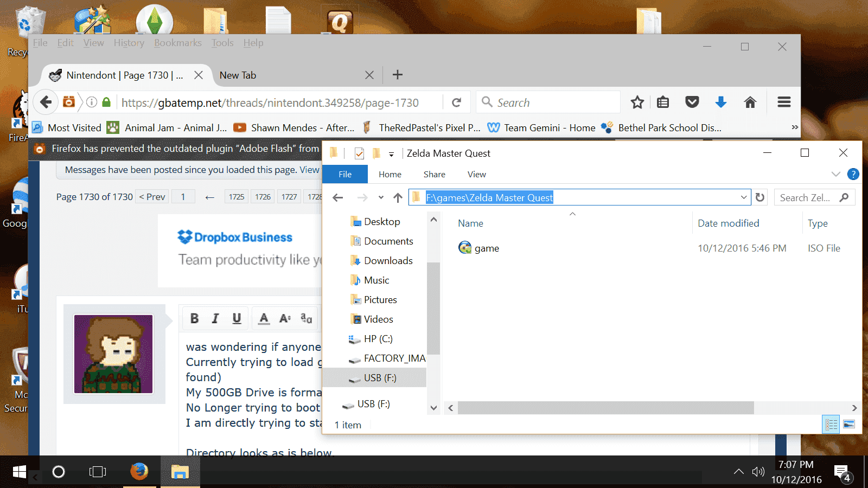Click the Search Zelda Master Quest box
The image size is (868, 488).
[814, 197]
